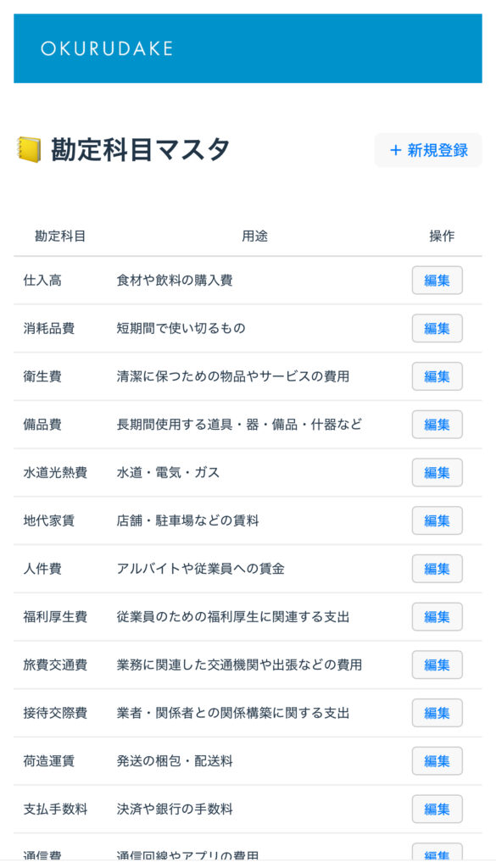The image size is (496, 868).
Task: Select the 勘定科目マスタ page title
Action: click(x=140, y=149)
